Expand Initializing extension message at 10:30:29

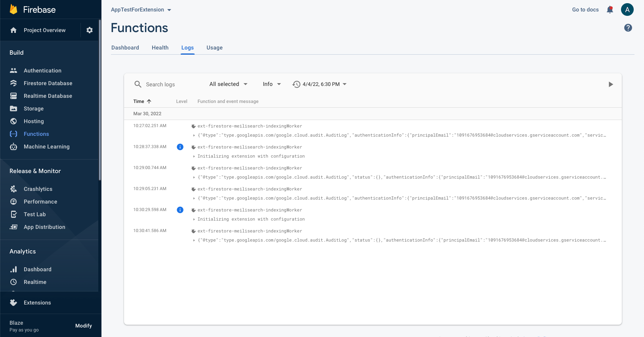(194, 219)
